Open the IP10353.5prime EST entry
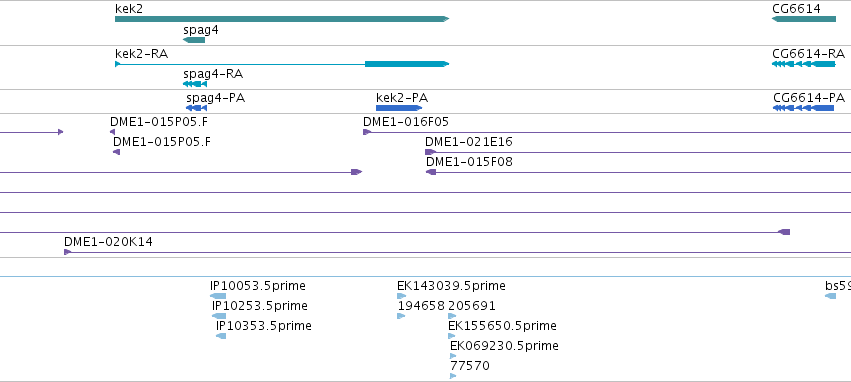The height and width of the screenshot is (382, 851). pos(221,336)
